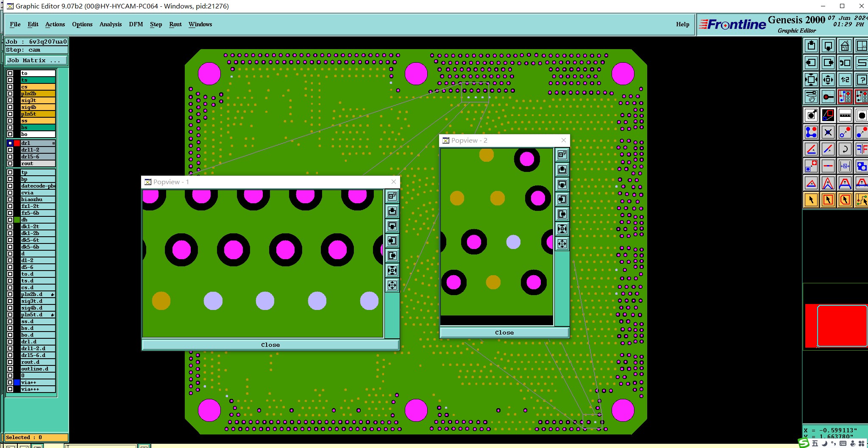The height and width of the screenshot is (448, 868).
Task: Click the question mark help tool icon
Action: pyautogui.click(x=861, y=80)
